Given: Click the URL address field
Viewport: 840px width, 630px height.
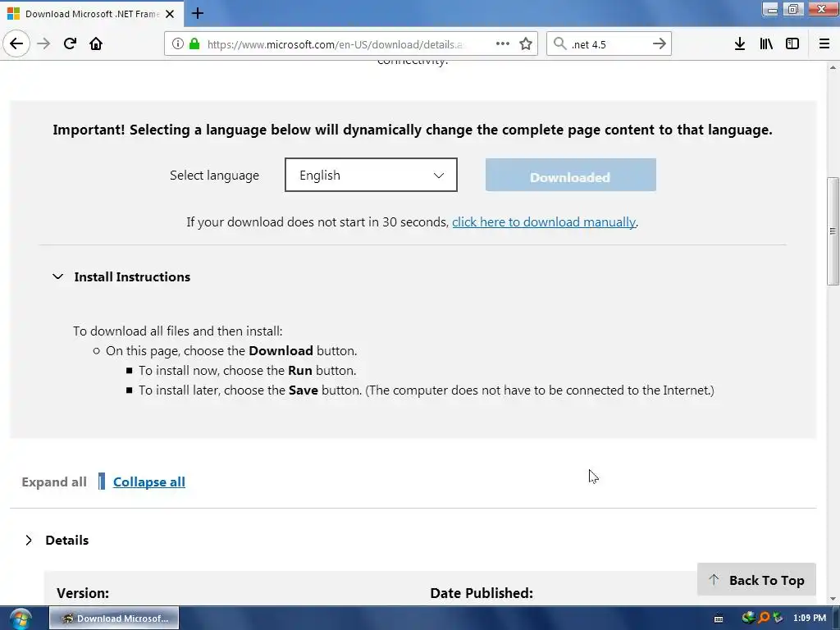Looking at the screenshot, I should coord(336,44).
